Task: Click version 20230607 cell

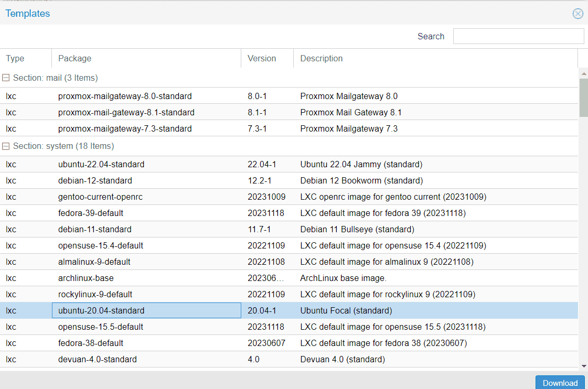Action: 266,343
